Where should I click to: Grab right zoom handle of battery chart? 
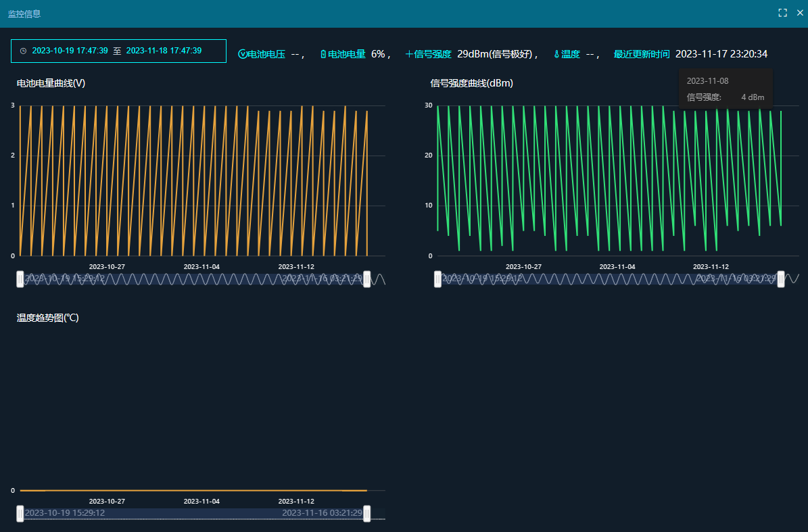coord(367,279)
